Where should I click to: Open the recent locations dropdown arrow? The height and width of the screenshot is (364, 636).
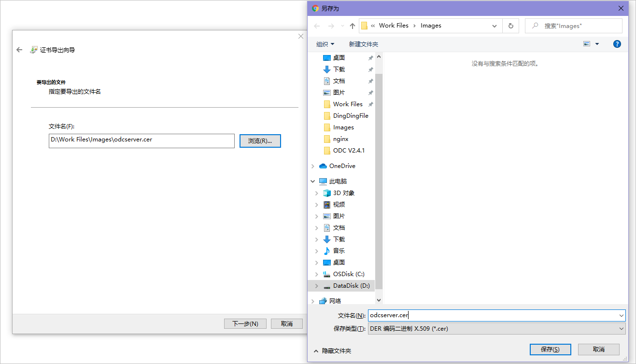pos(342,26)
